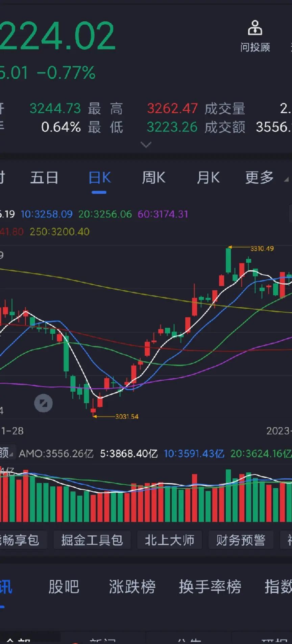Select the 五日 five-day view

coord(44,177)
